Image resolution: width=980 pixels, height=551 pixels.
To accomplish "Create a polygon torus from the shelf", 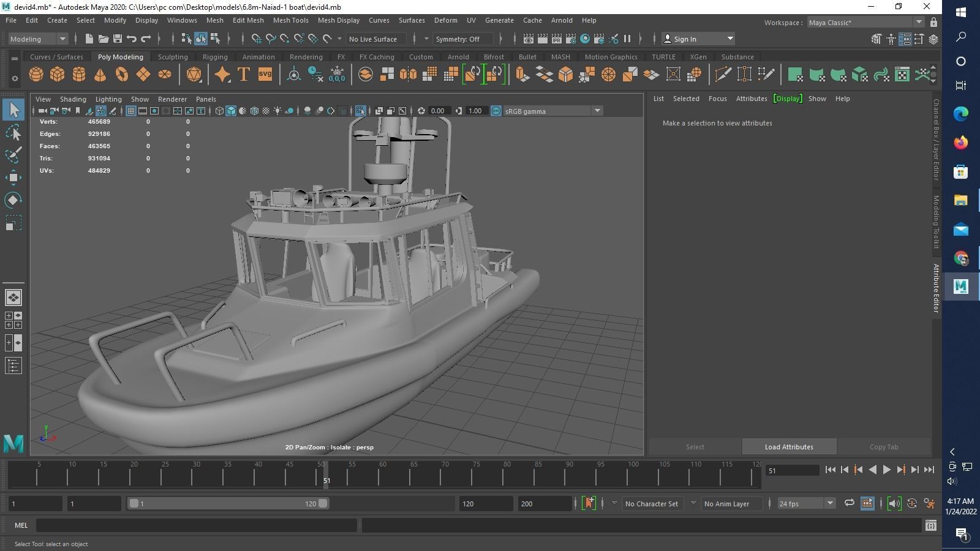I will click(122, 75).
